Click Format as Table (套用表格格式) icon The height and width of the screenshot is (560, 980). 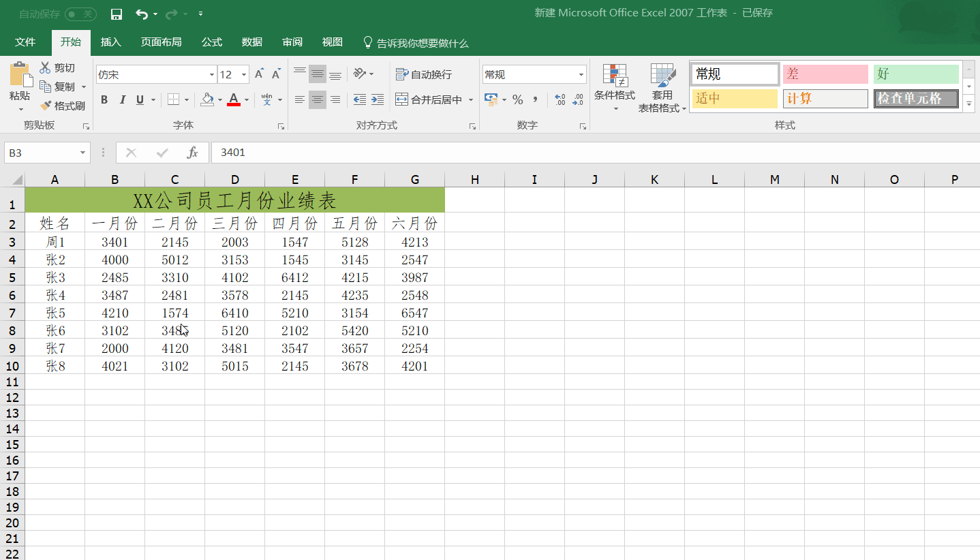(662, 75)
